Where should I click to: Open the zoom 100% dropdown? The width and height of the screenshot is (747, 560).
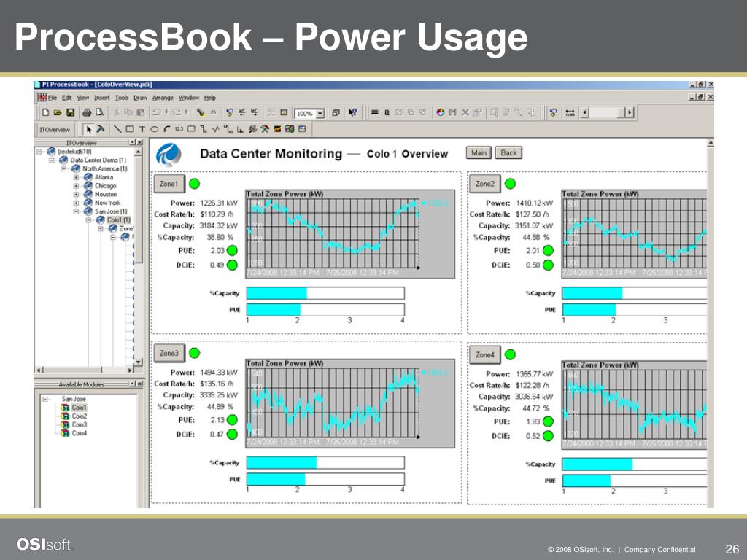(x=320, y=113)
